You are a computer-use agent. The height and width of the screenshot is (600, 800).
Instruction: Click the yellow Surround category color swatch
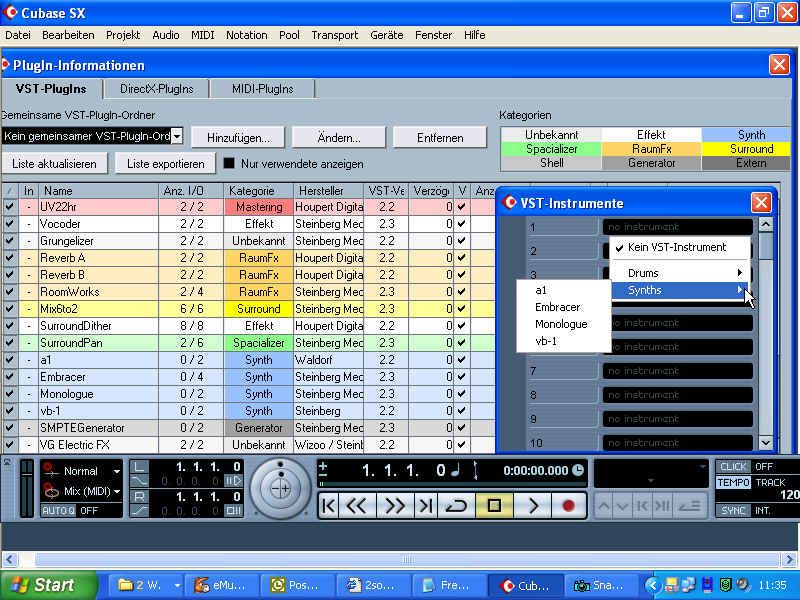click(751, 149)
